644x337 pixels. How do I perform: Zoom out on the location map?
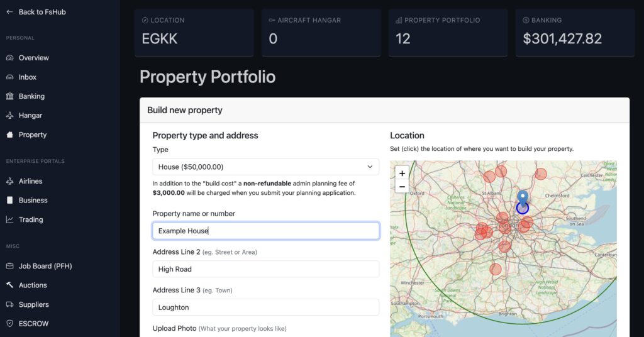point(402,186)
